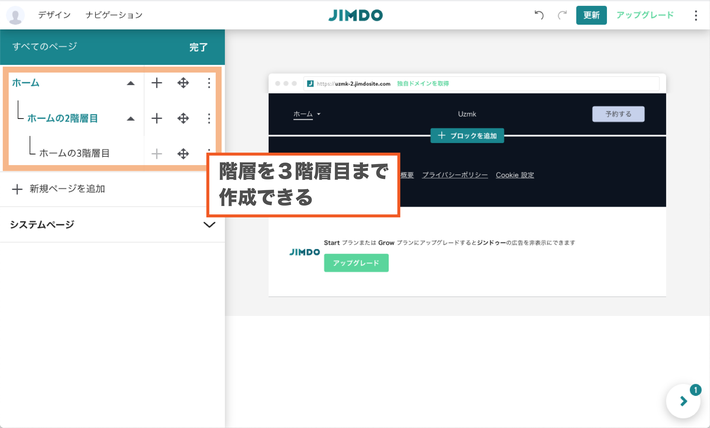This screenshot has height=428, width=710.
Task: Open more options for ホーム
Action: [209, 83]
